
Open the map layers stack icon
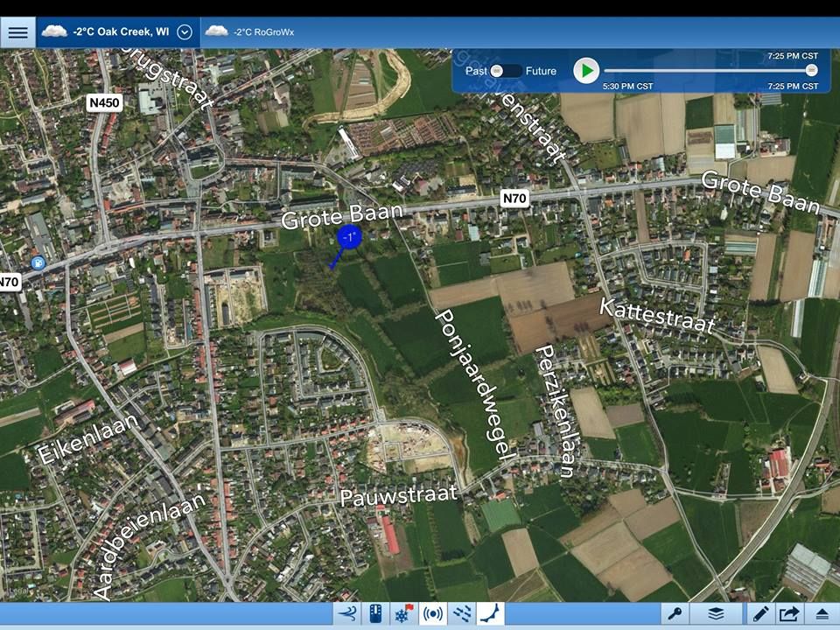717,614
